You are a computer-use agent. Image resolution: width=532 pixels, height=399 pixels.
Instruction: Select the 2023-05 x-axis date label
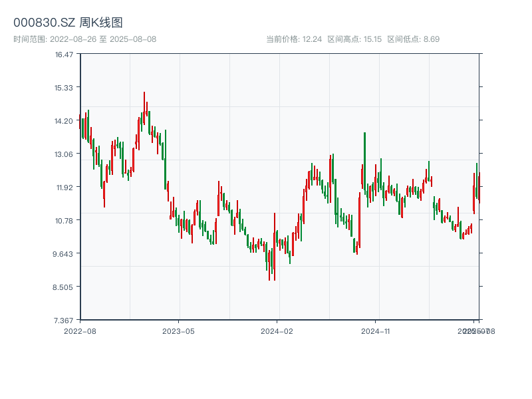[178, 331]
